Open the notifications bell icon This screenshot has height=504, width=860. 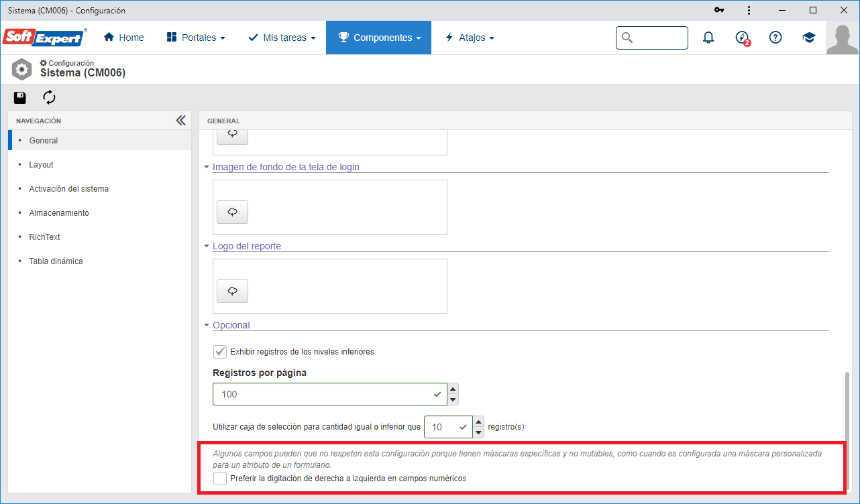(708, 38)
